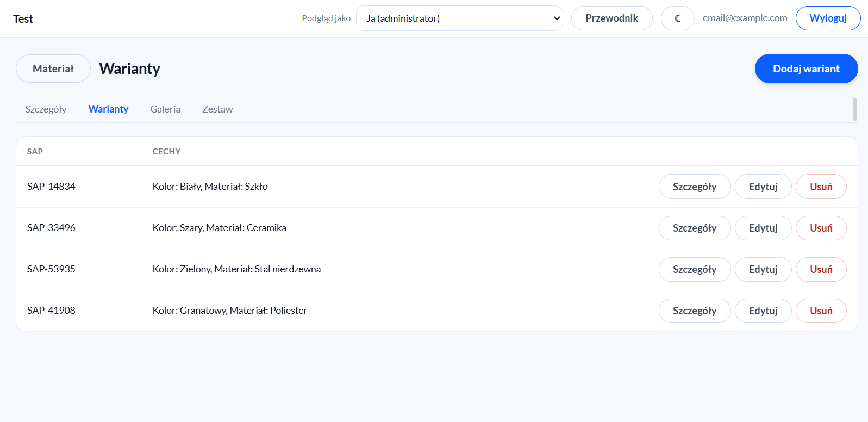The height and width of the screenshot is (422, 868).
Task: Edit the SAP-14834 variant
Action: [x=763, y=187]
